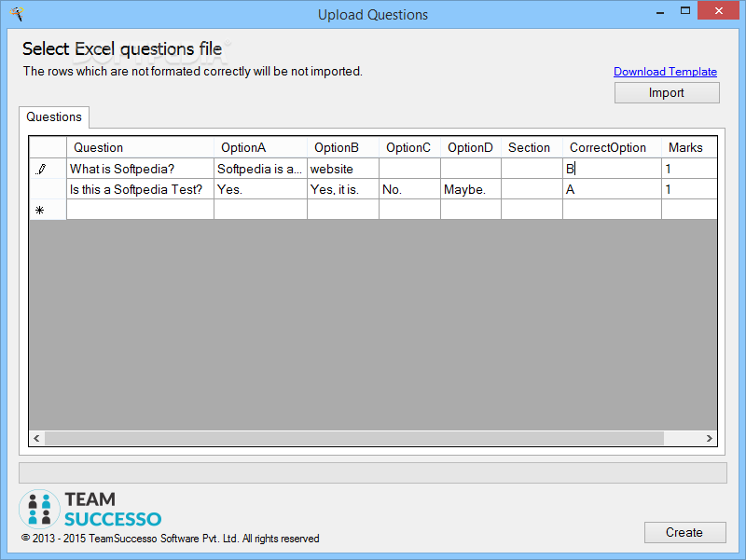Select the cell 'Softpedia is a...'
746x560 pixels.
coord(260,169)
